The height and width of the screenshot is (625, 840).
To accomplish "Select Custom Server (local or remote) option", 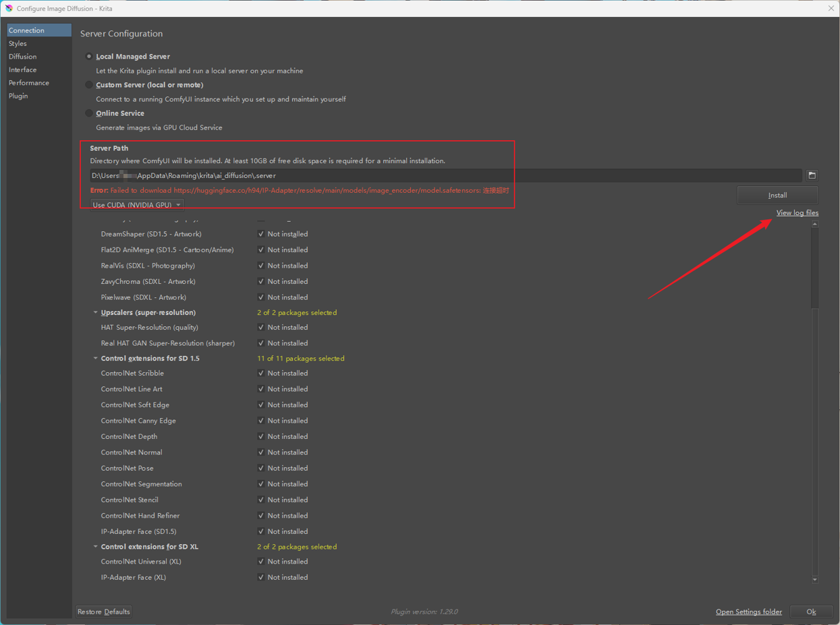I will (88, 85).
